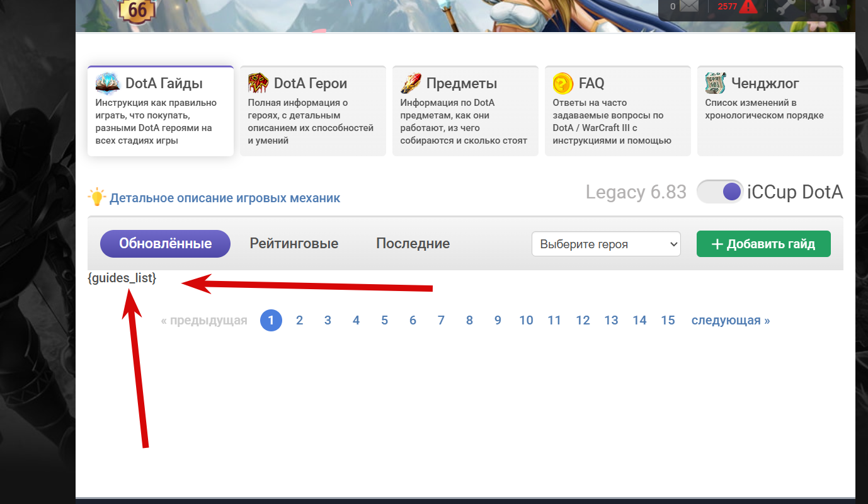This screenshot has height=504, width=868.
Task: Click the lightbulb icon near mechanics link
Action: pyautogui.click(x=96, y=197)
